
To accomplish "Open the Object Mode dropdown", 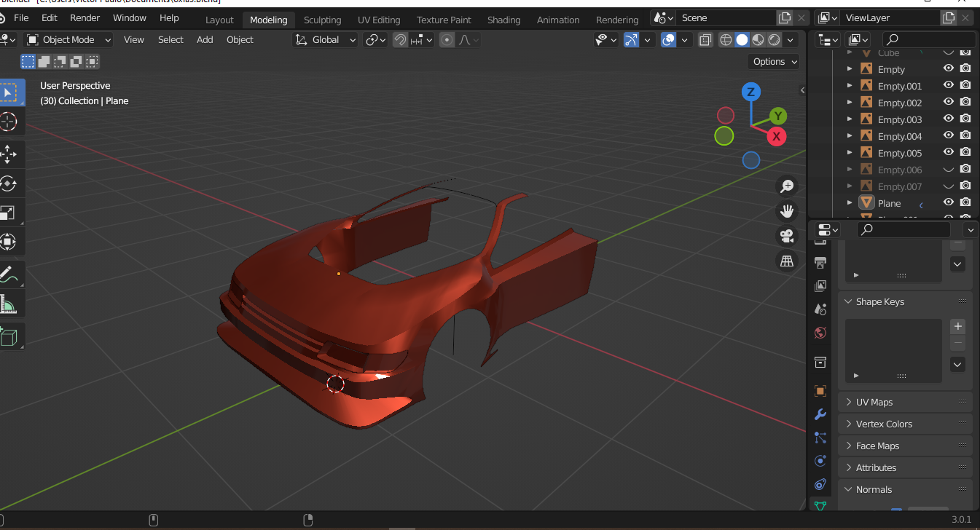I will (68, 40).
